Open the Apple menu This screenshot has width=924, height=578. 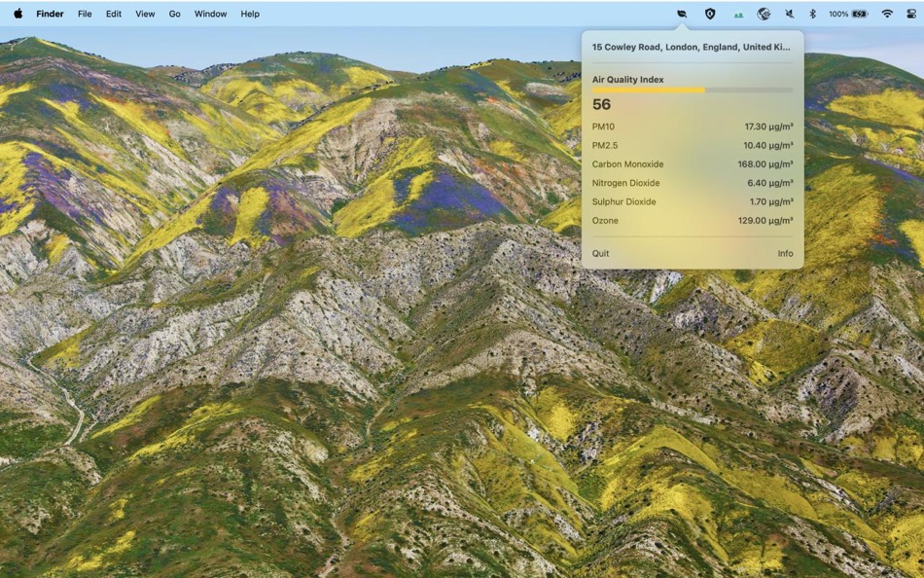click(x=18, y=14)
